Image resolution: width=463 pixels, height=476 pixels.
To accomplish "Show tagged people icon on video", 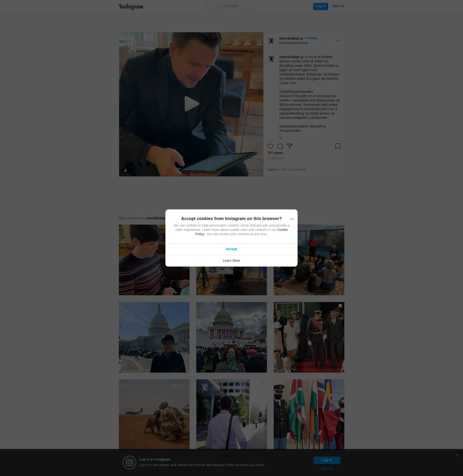I will [x=125, y=170].
